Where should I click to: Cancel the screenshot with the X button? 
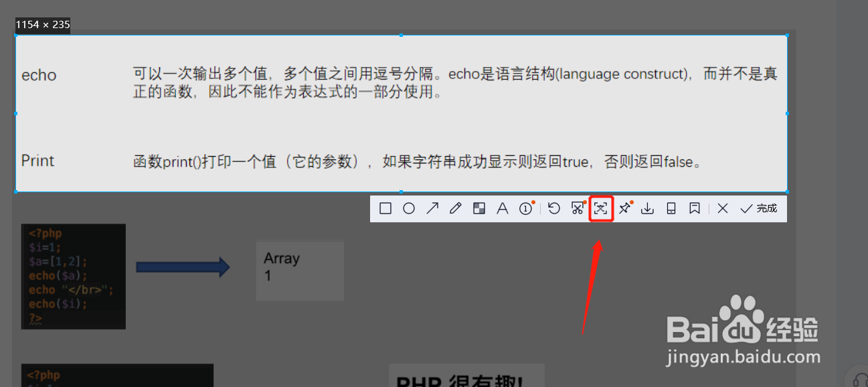tap(722, 208)
